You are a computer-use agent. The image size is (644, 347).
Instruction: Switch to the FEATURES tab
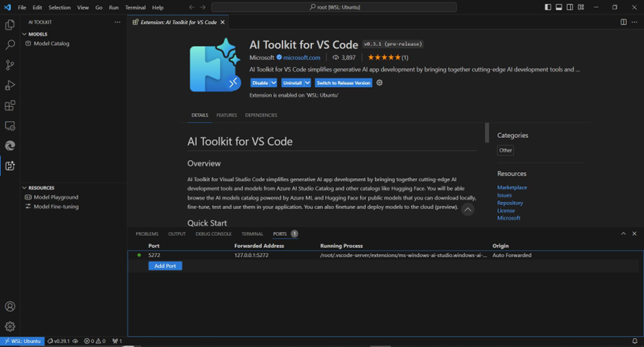pos(227,115)
